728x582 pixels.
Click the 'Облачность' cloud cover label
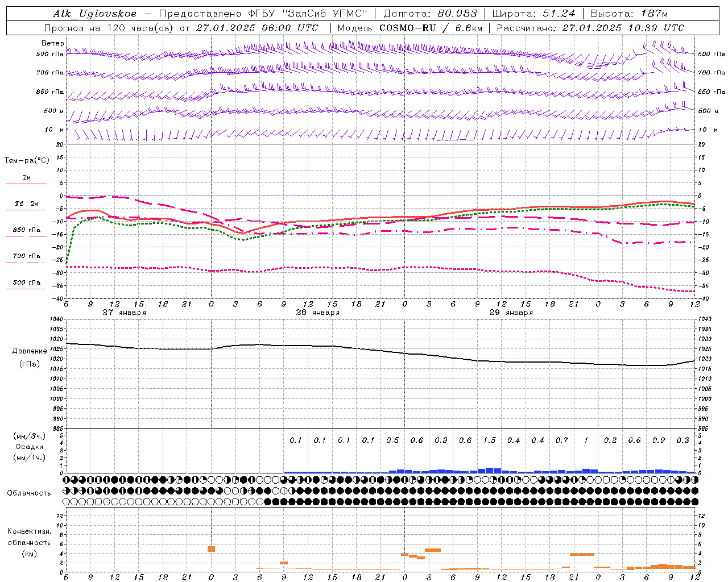point(29,493)
